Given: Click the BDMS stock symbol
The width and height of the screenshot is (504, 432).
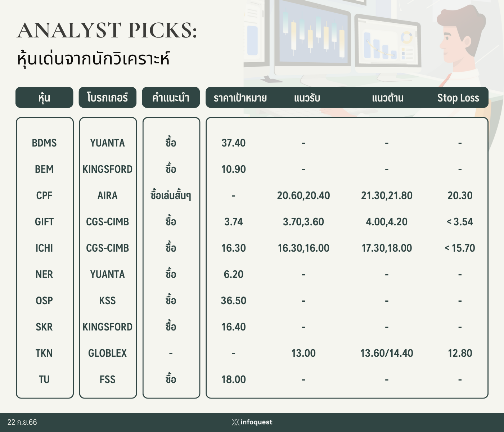Looking at the screenshot, I should coord(44,143).
